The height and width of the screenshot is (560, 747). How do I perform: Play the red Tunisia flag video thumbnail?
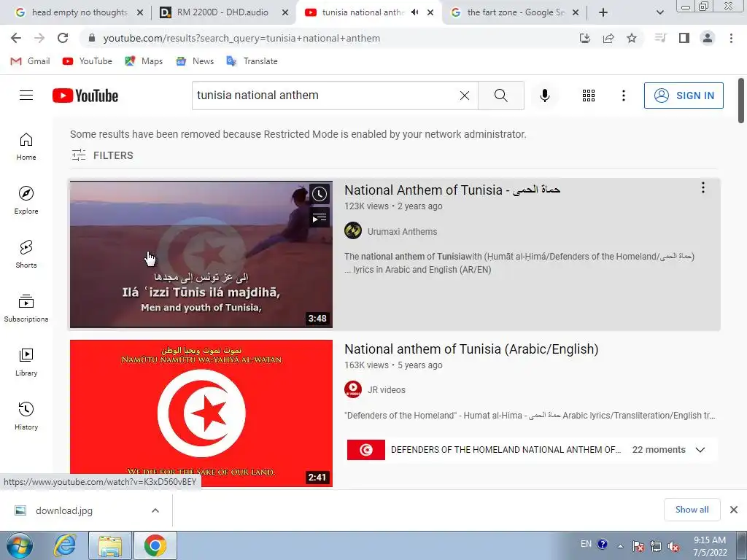point(201,413)
